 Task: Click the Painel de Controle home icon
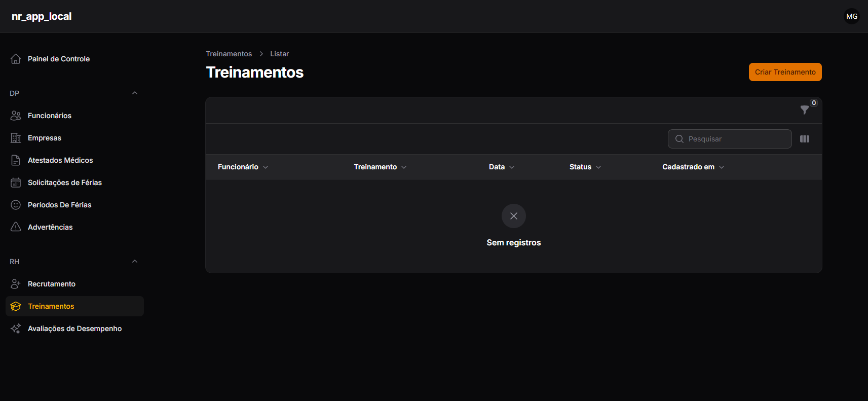pyautogui.click(x=16, y=59)
